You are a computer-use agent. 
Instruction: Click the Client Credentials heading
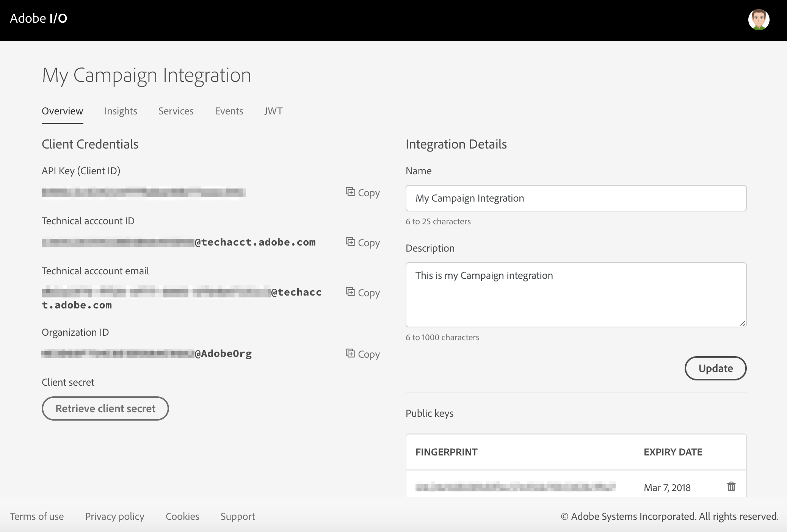[x=90, y=144]
